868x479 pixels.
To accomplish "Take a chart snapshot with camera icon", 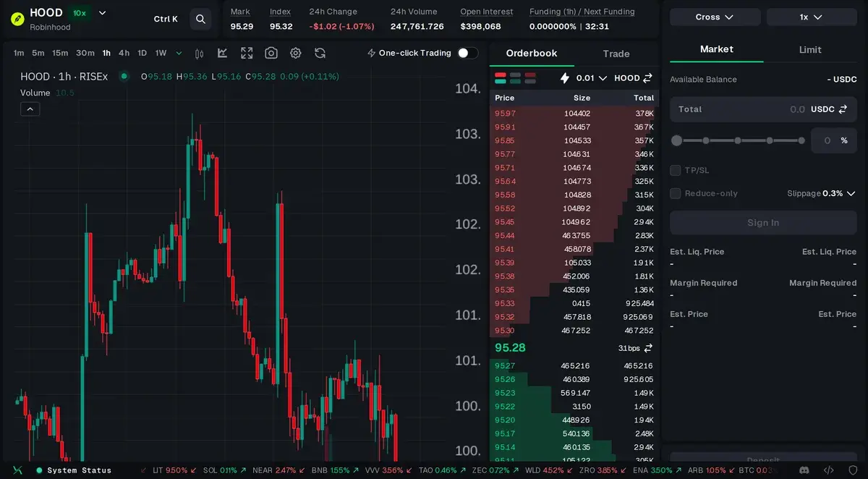I will point(271,53).
